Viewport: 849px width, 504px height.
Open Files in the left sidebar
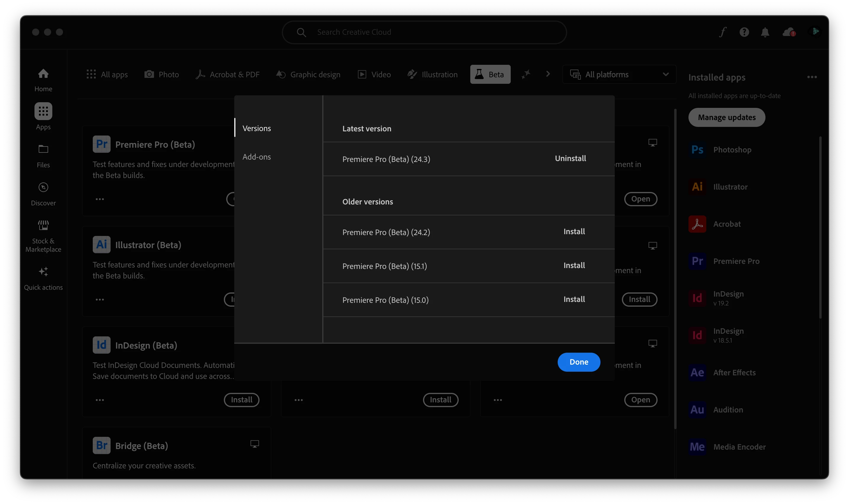click(x=43, y=155)
